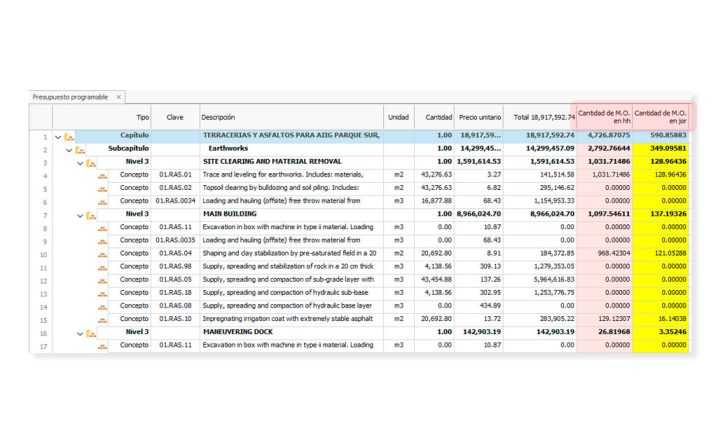Collapse the MANEUVERING DOCK level chevron

(x=80, y=334)
